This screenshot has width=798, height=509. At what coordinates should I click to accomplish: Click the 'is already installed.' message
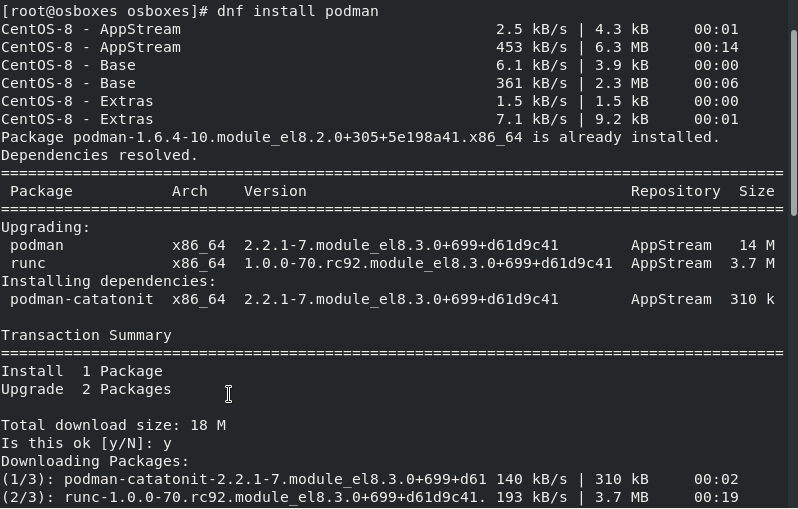[x=626, y=137]
